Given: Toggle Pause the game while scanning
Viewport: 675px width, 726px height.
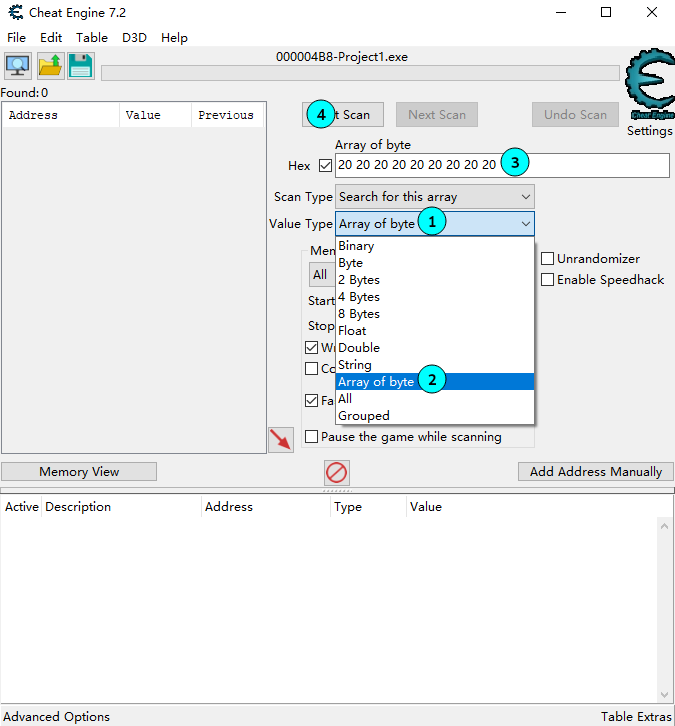Looking at the screenshot, I should [312, 437].
